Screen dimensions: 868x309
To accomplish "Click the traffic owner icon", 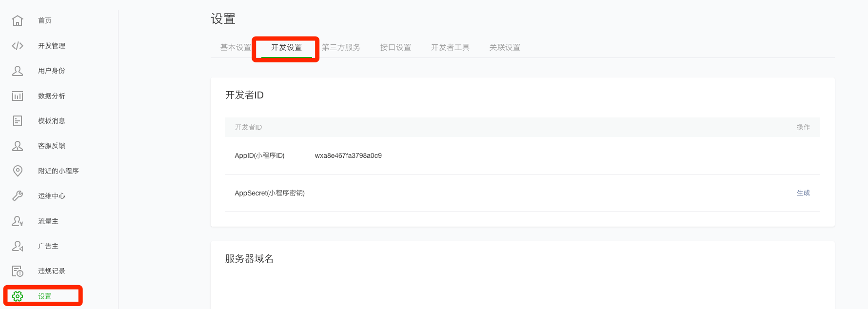I will (x=18, y=221).
